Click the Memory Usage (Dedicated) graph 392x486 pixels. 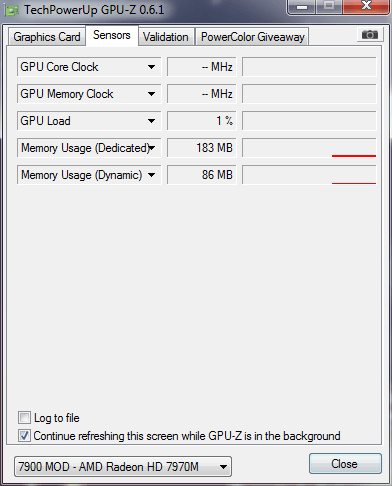[x=309, y=148]
